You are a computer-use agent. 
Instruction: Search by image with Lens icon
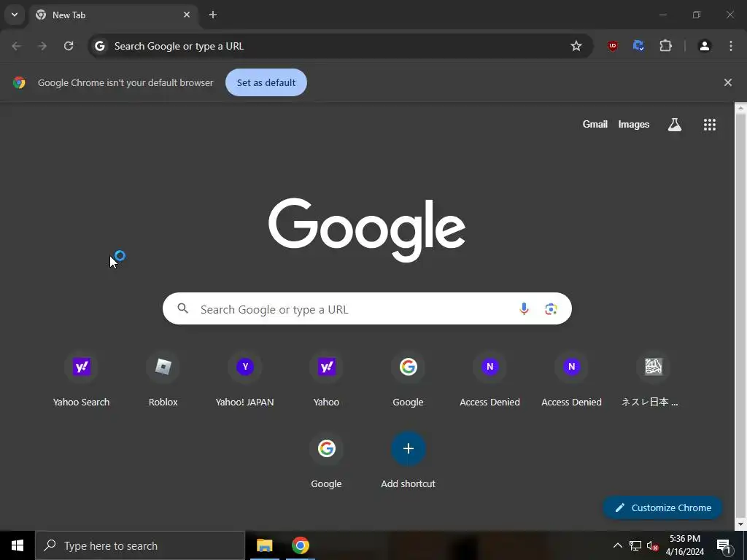tap(551, 309)
